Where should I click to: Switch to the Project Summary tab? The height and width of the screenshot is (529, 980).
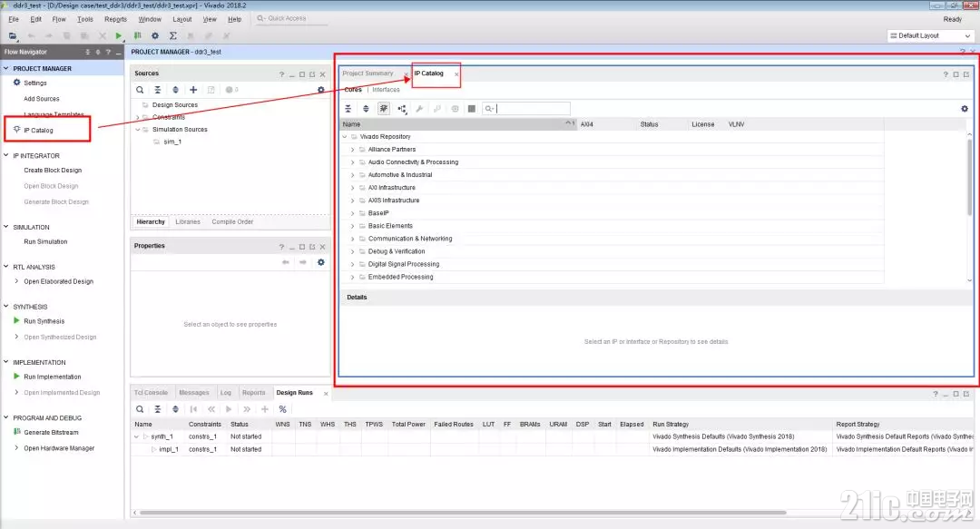368,73
